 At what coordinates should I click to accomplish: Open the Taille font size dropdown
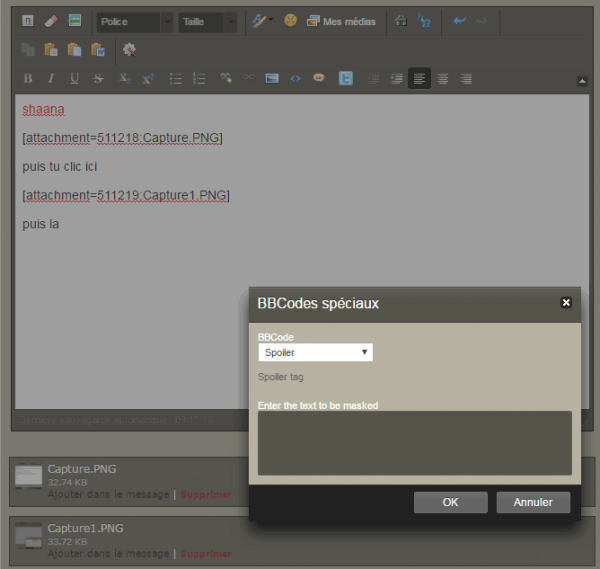[x=207, y=22]
